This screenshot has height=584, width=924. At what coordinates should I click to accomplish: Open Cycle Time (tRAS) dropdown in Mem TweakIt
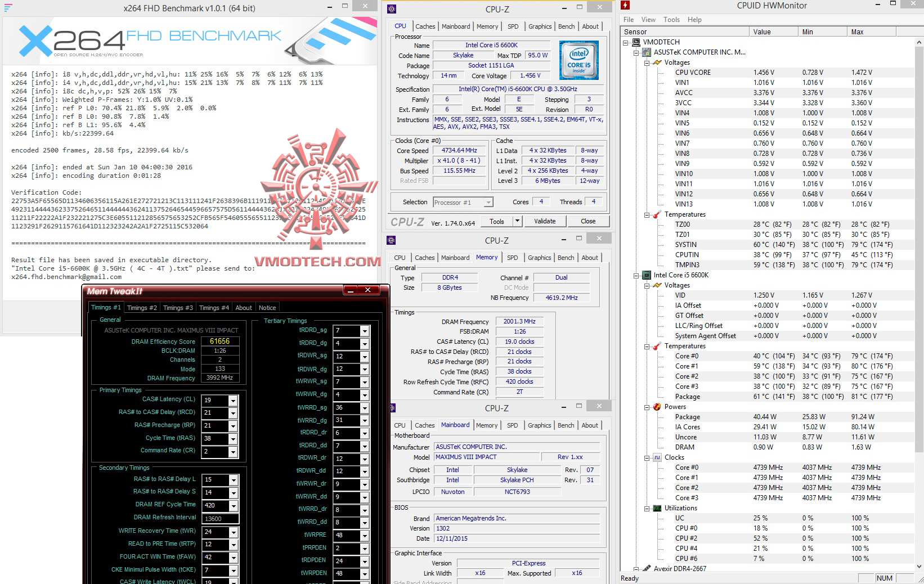pos(233,439)
